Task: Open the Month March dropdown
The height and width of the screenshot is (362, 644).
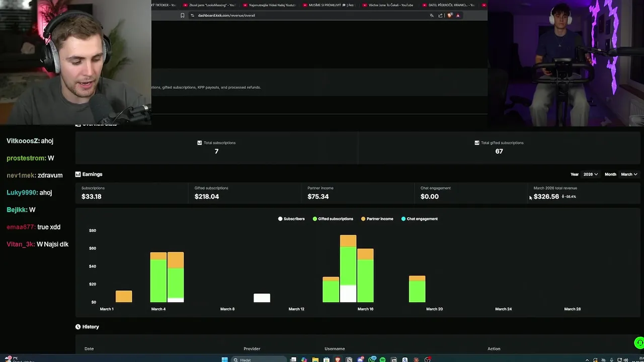Action: 629,174
